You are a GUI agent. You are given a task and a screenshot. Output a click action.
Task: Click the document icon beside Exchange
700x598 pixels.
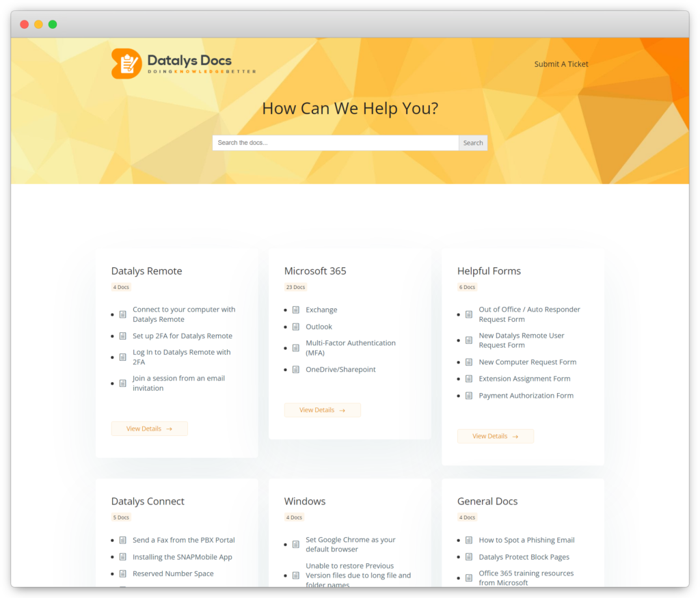click(296, 310)
